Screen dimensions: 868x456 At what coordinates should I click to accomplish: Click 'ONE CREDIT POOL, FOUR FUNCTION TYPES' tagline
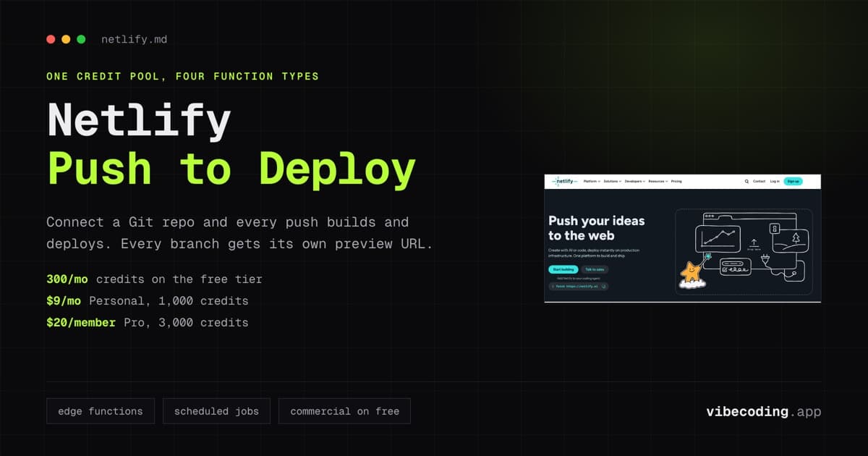[x=182, y=76]
